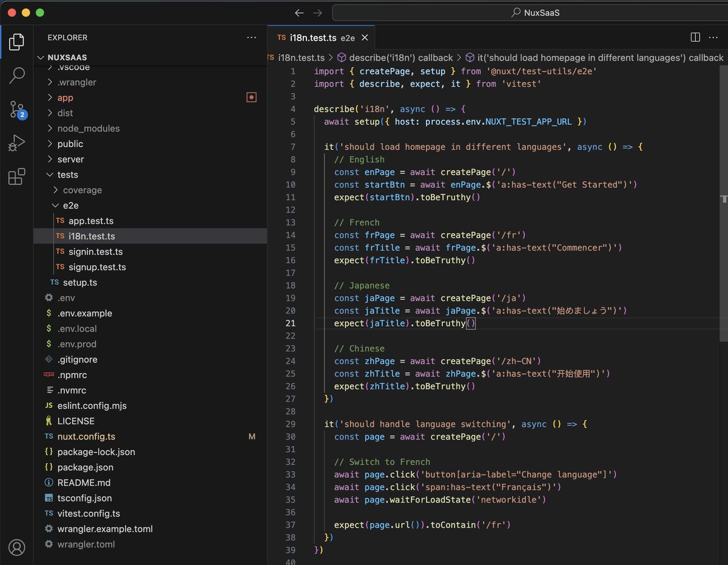
Task: Click the NuxSaaS command center search box
Action: click(x=530, y=13)
